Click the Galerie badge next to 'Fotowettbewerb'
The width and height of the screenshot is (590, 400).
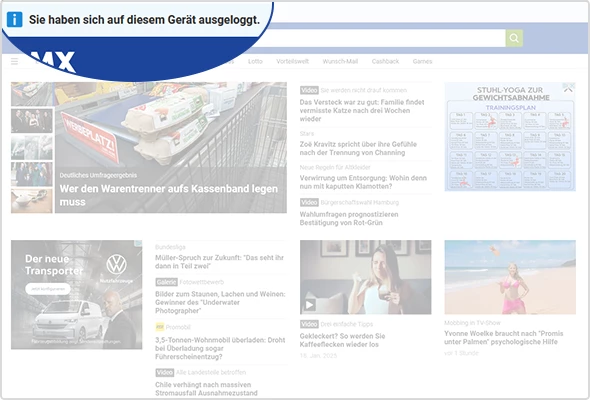tap(166, 282)
